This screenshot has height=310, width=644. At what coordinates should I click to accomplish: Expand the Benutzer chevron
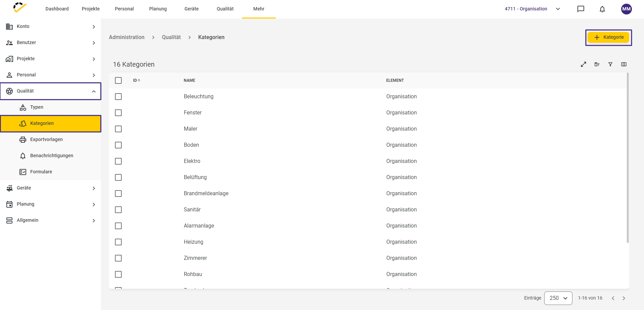(x=94, y=43)
